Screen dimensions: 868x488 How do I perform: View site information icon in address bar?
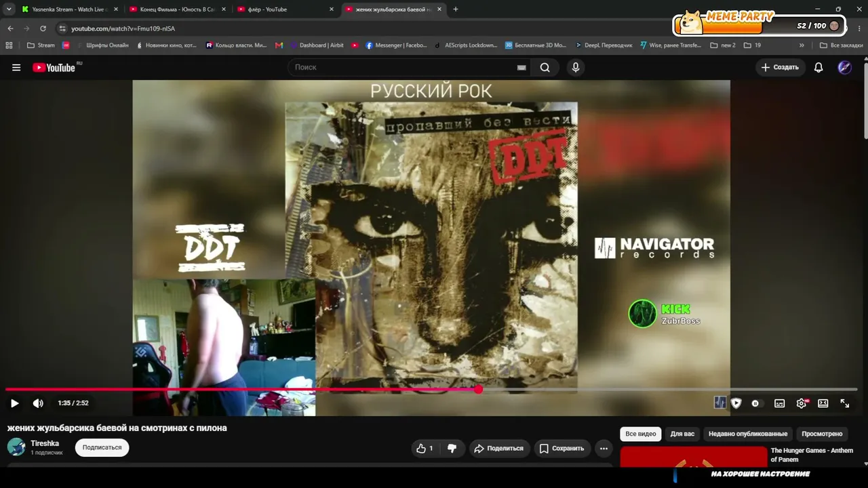point(62,28)
